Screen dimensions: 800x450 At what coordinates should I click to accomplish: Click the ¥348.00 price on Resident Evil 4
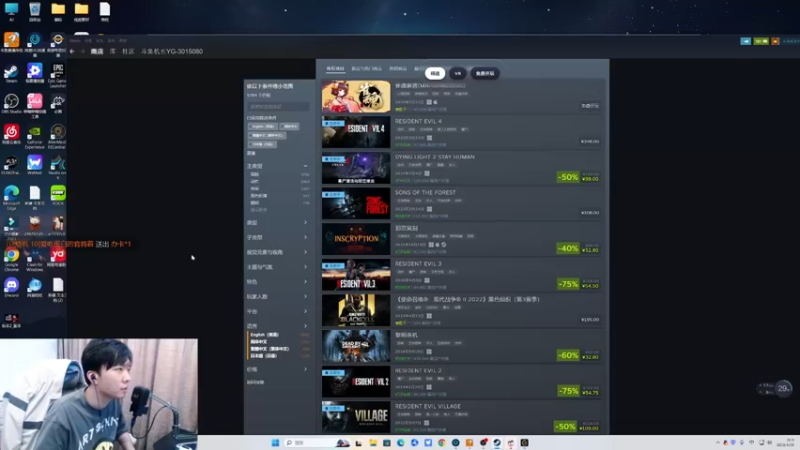point(590,141)
